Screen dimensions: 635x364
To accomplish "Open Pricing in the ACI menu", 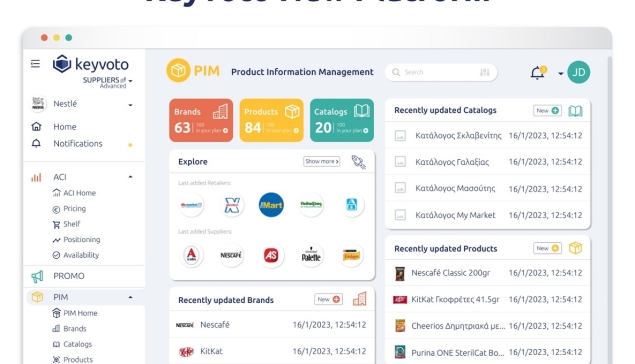I will coord(75,209).
